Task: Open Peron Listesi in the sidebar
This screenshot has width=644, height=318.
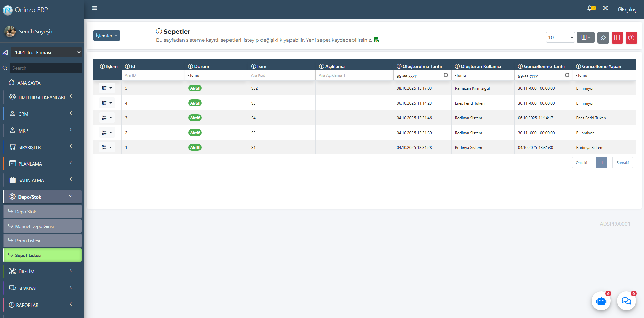Action: 42,241
